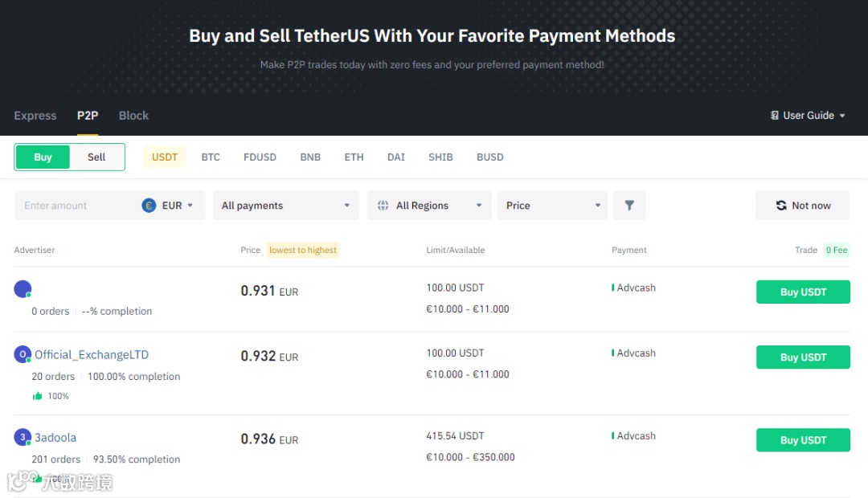Image resolution: width=868 pixels, height=498 pixels.
Task: Click the Euro currency icon
Action: pyautogui.click(x=149, y=206)
